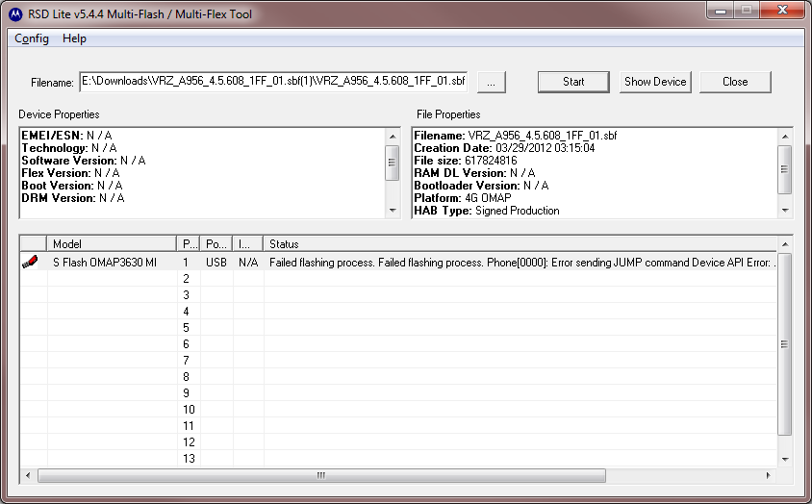Click the Device Properties scroll up arrow
The image size is (812, 504).
coord(393,137)
